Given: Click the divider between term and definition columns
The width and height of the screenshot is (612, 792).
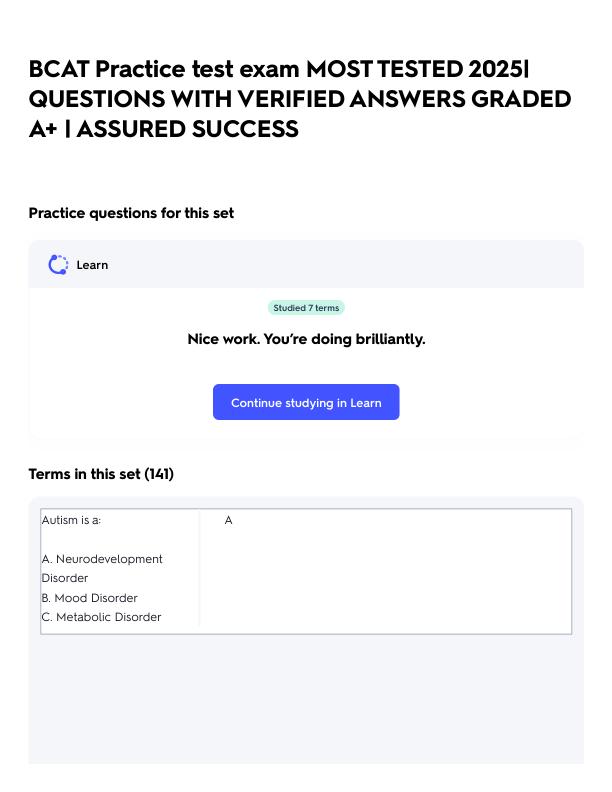Looking at the screenshot, I should (x=199, y=569).
